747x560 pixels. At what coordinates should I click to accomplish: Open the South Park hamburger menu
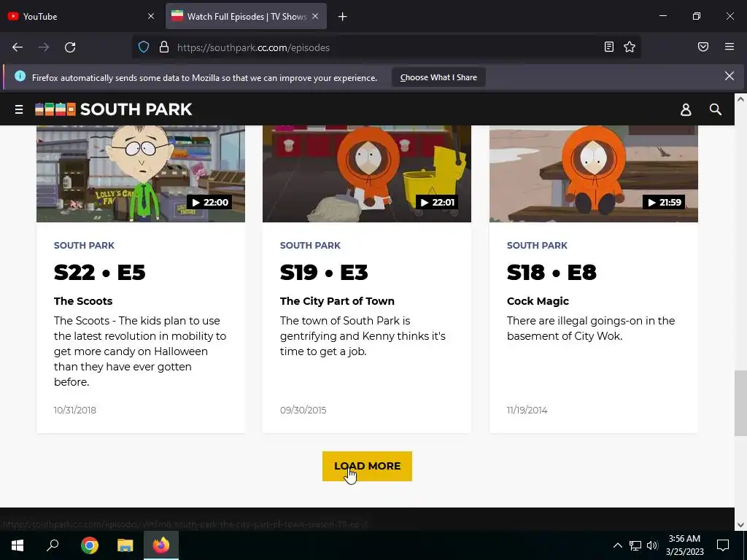pyautogui.click(x=19, y=109)
